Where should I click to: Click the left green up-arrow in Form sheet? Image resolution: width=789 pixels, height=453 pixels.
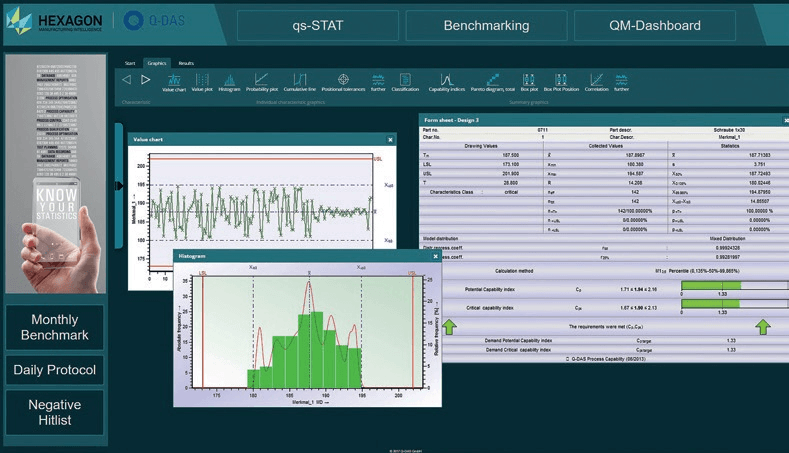[449, 327]
